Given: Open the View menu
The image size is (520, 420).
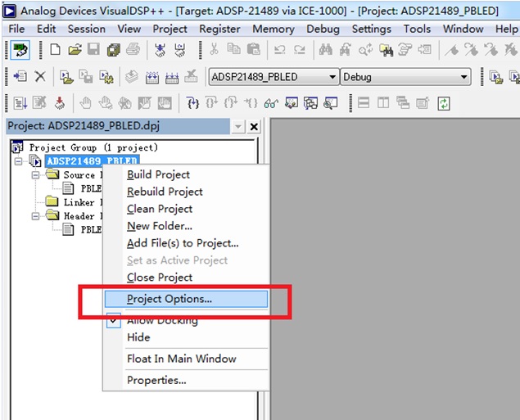Looking at the screenshot, I should point(129,29).
